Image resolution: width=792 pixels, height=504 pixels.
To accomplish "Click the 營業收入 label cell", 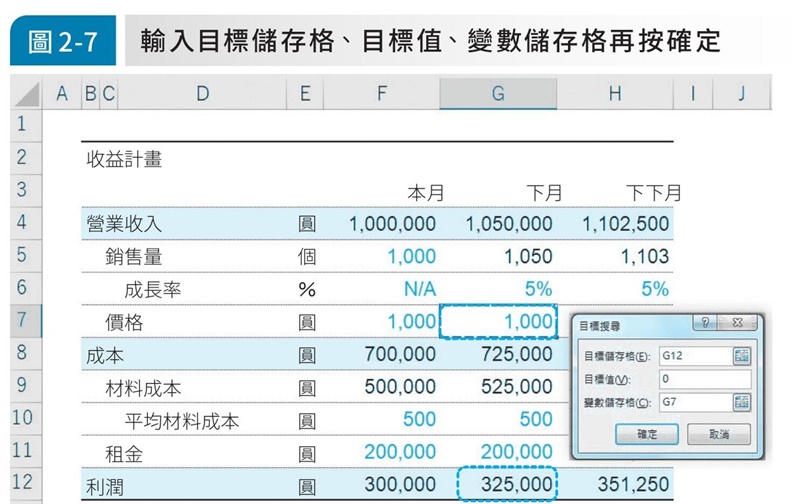I will (x=124, y=224).
